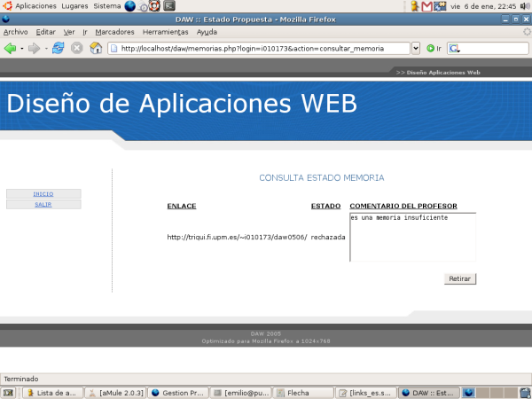Click the ESTADO column header
Screen dimensions: 532x399
click(x=325, y=206)
